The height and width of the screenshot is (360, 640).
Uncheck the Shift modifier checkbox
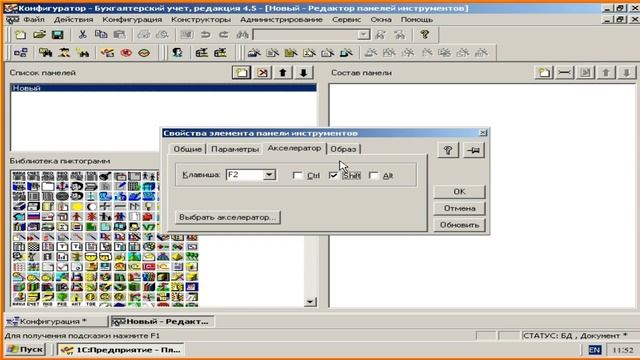(333, 176)
